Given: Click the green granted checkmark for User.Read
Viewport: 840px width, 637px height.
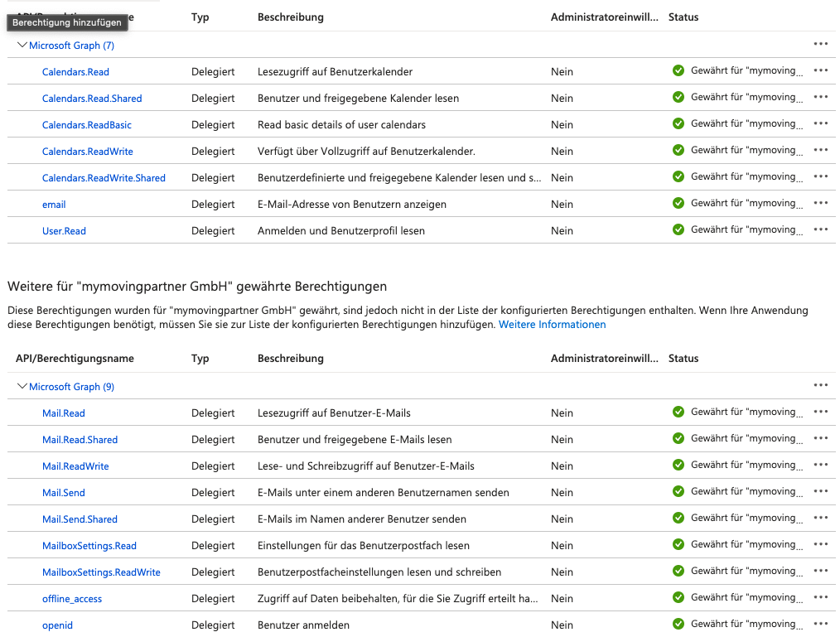Looking at the screenshot, I should [x=678, y=229].
